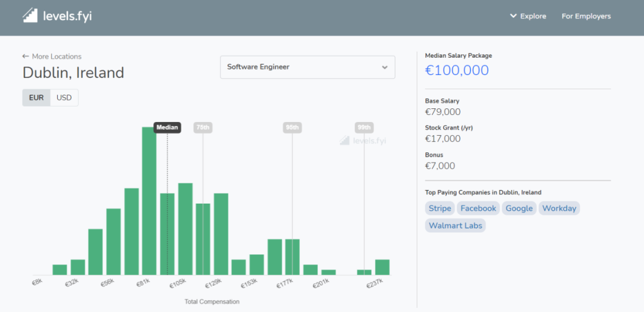Click the €32k axis tick label

(x=72, y=283)
